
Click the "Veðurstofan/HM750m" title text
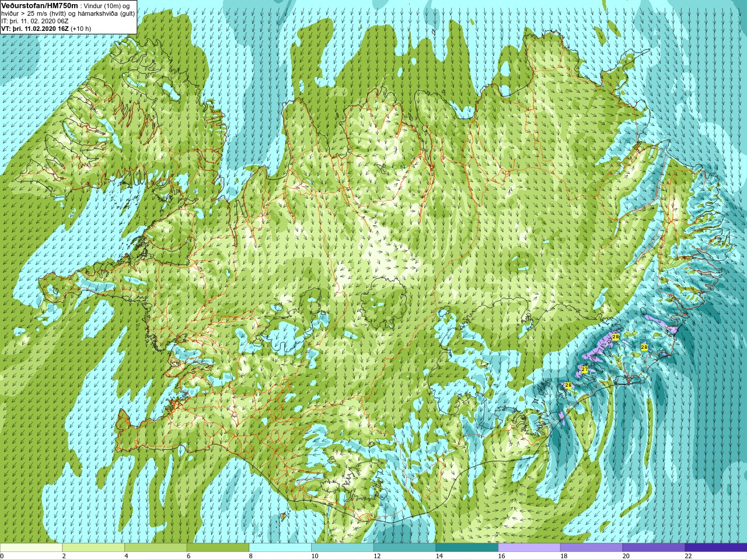coord(40,5)
